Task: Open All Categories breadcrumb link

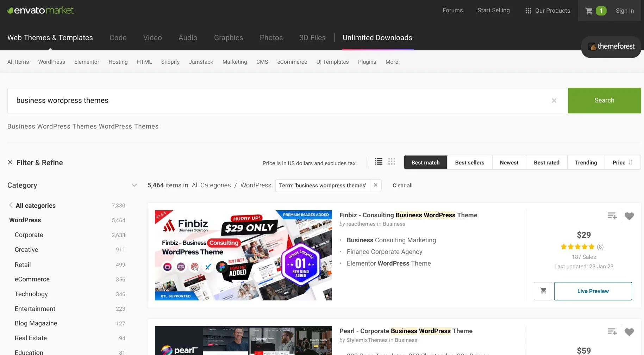Action: (x=211, y=185)
